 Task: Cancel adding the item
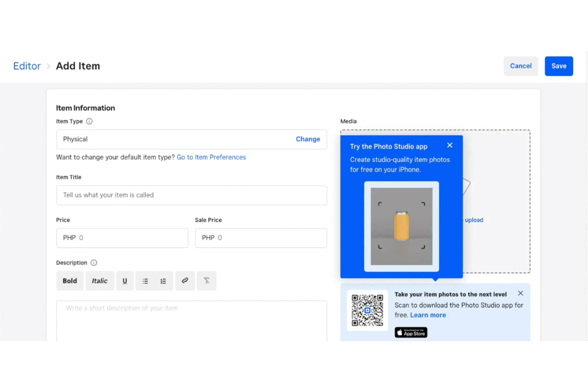tap(520, 66)
